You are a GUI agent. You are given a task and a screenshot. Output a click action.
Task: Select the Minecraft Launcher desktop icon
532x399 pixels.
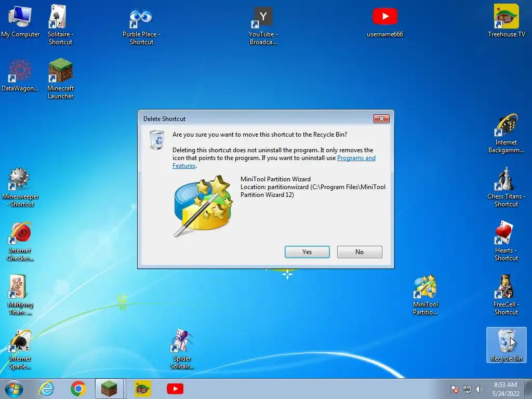(x=60, y=79)
